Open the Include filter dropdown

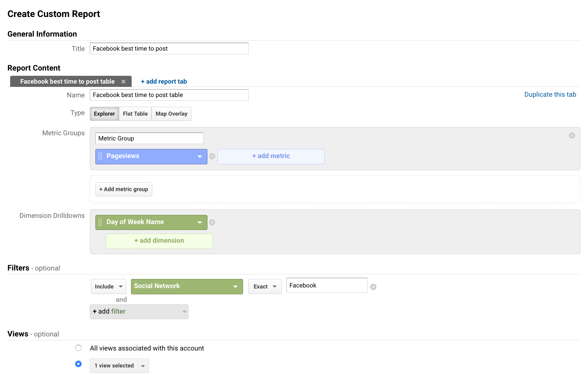coord(108,286)
